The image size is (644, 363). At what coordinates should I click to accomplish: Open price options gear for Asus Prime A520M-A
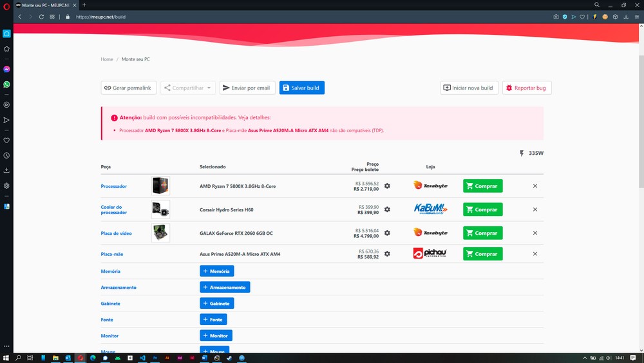pos(387,253)
